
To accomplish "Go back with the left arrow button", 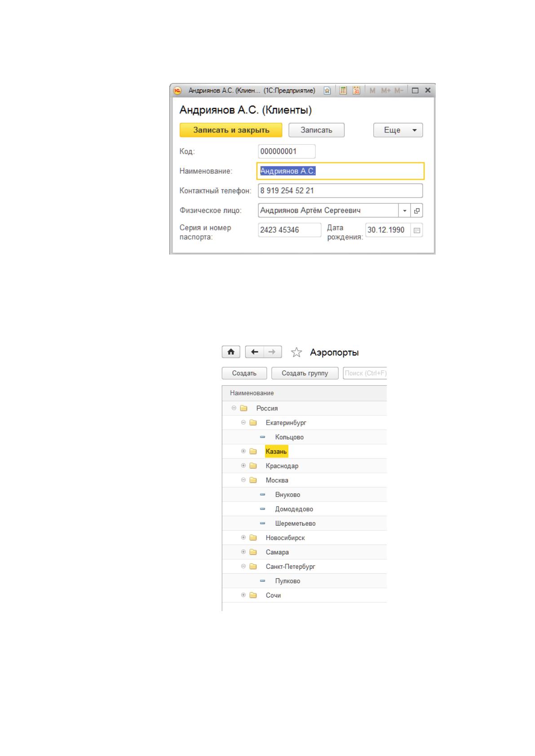I will 255,352.
